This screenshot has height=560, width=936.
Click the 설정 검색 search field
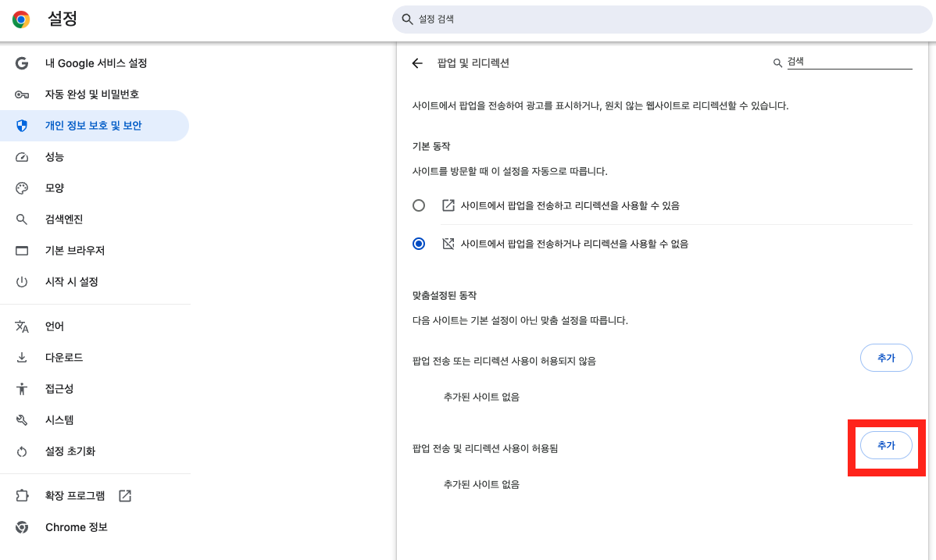662,20
